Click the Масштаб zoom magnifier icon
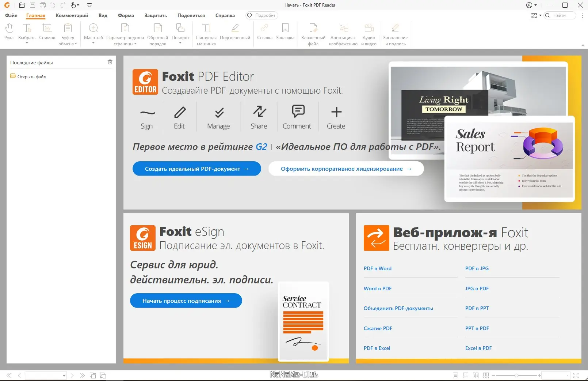The height and width of the screenshot is (381, 588). coord(93,29)
